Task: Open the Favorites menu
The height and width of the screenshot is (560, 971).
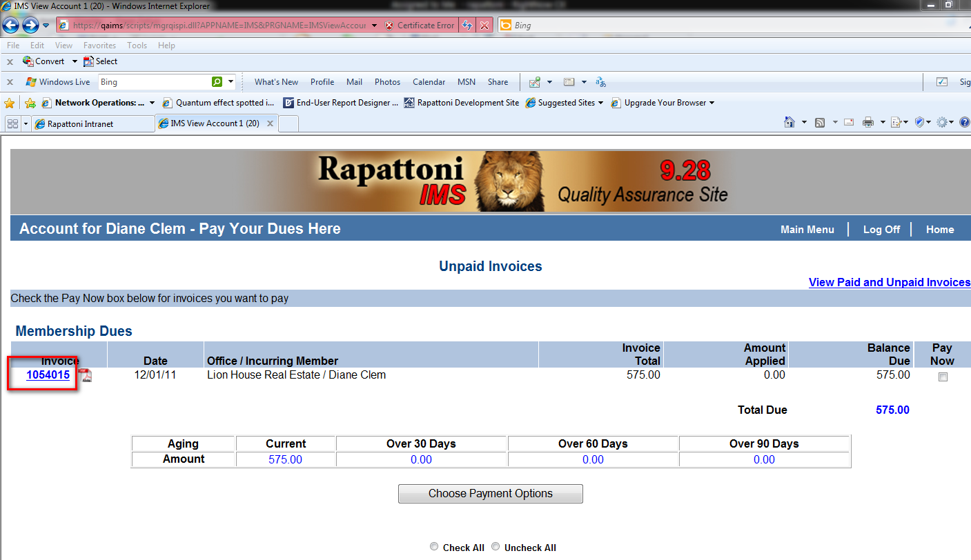Action: (x=99, y=46)
